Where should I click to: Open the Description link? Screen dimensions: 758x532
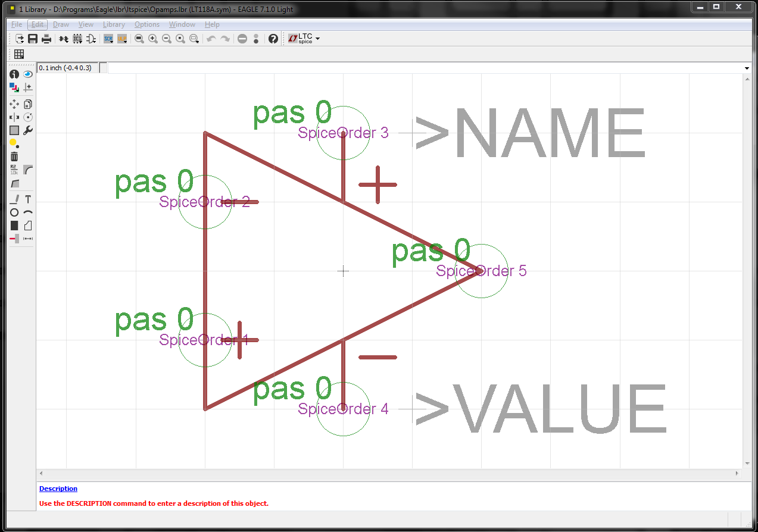click(58, 488)
